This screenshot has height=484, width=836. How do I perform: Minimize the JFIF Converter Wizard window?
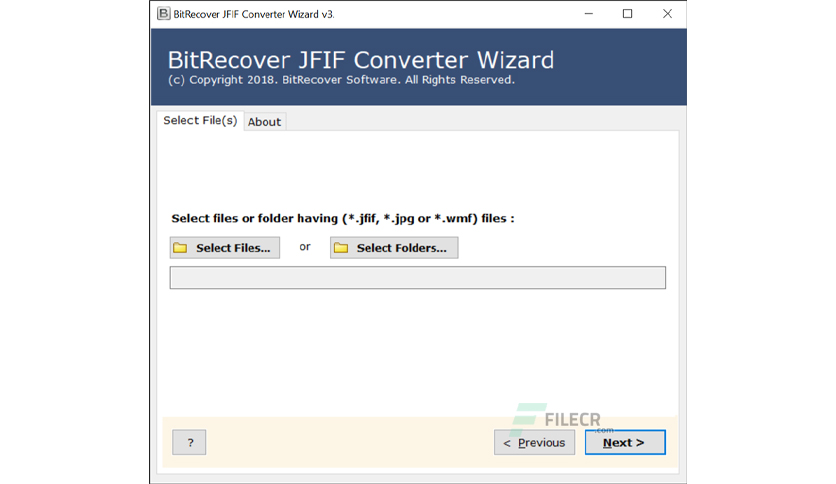pos(589,14)
